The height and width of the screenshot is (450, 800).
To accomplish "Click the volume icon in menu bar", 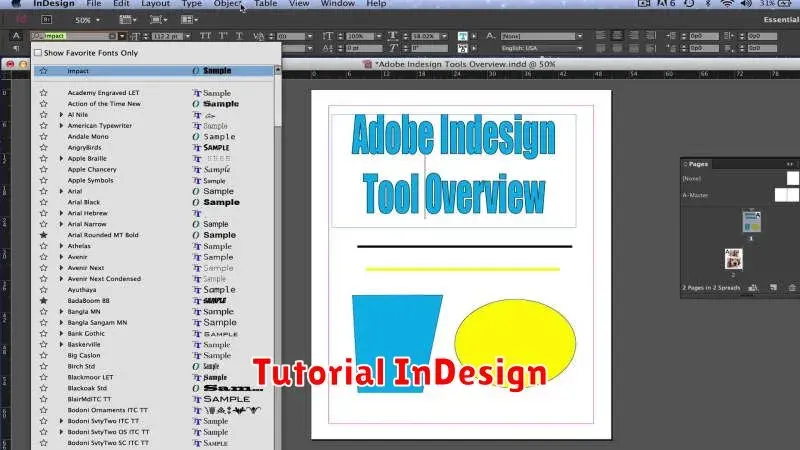I will coord(746,4).
